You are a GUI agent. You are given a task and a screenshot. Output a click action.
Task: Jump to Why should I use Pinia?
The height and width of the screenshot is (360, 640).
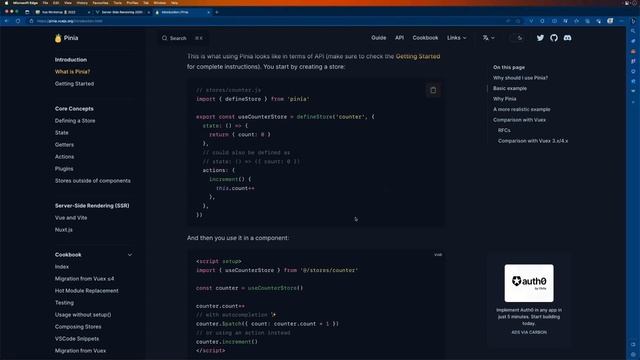click(x=520, y=78)
